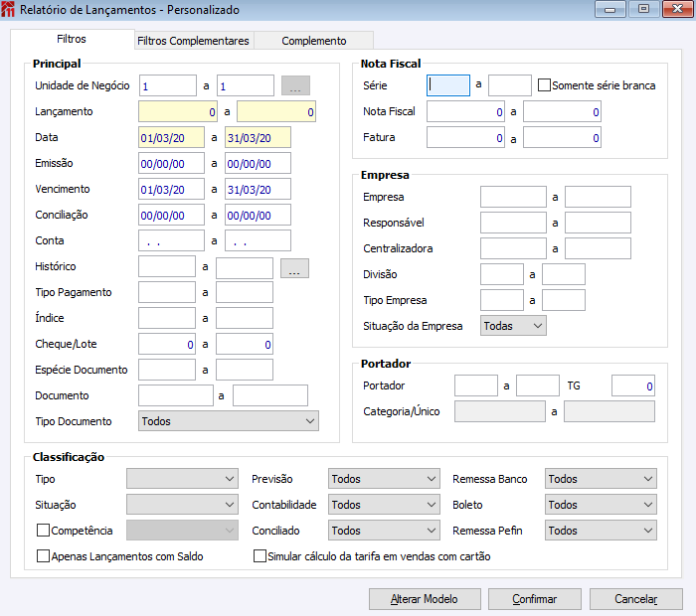Minimize the Relatório de Lançamentos window

(x=610, y=9)
